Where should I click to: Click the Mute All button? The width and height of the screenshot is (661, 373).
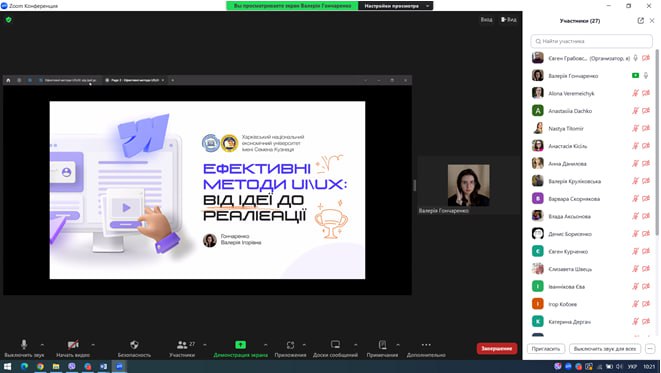click(605, 349)
